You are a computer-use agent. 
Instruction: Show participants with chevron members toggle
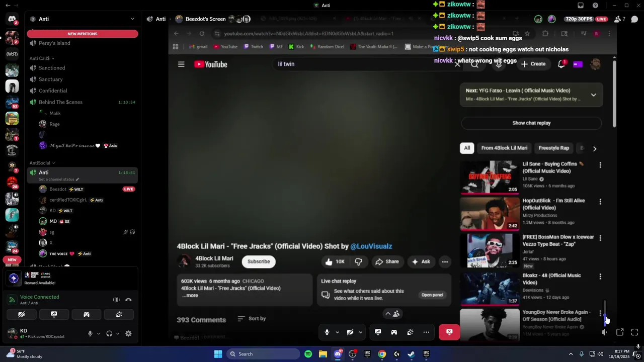(392, 314)
